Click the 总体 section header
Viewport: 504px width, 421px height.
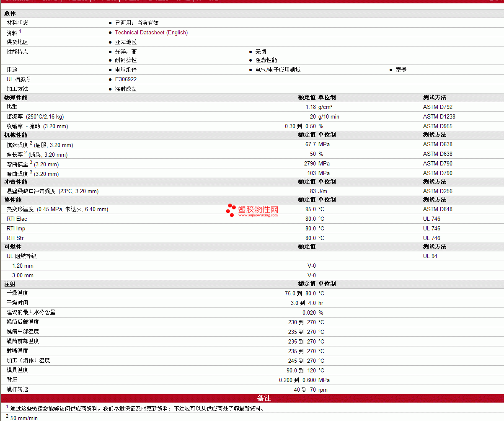tap(10, 14)
